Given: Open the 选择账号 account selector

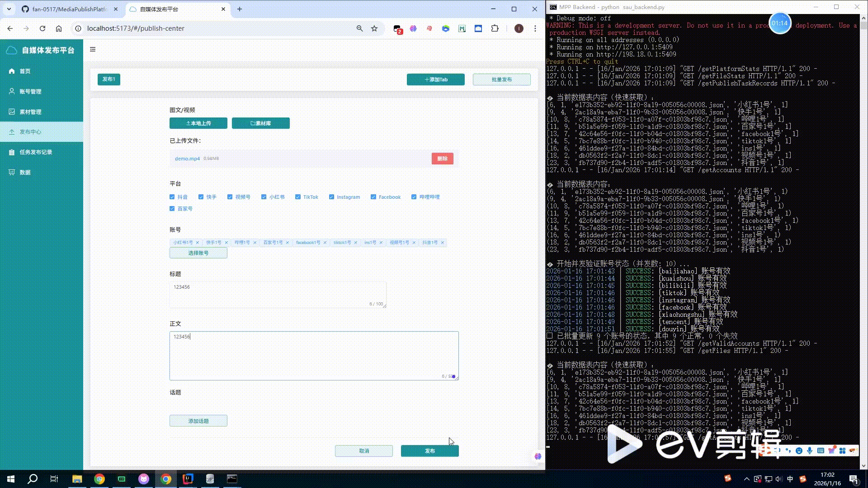Looking at the screenshot, I should pos(198,253).
